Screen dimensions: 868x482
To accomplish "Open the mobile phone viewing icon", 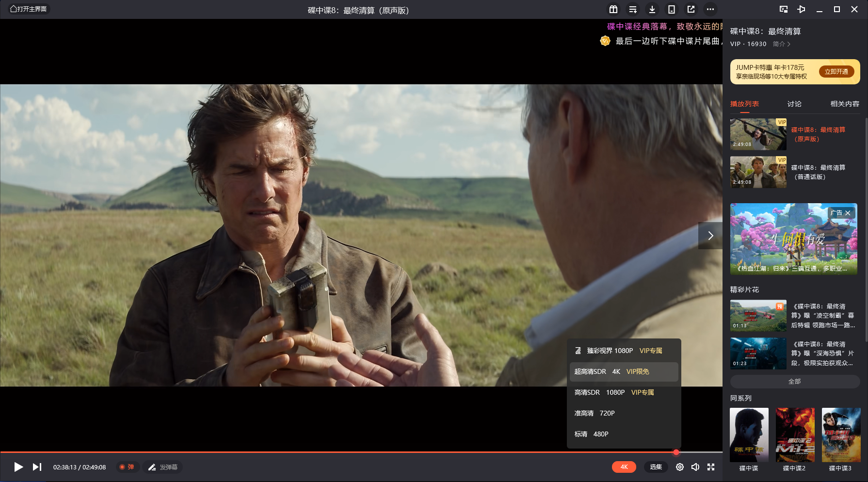I will 672,9.
